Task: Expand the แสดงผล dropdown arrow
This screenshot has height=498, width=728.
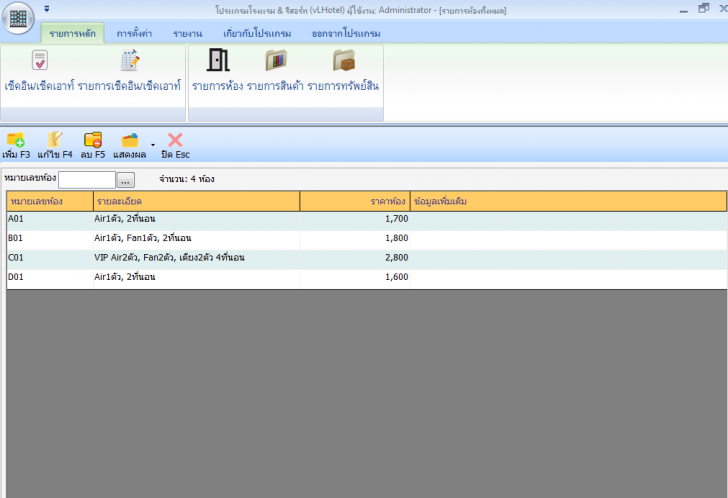Action: (153, 145)
